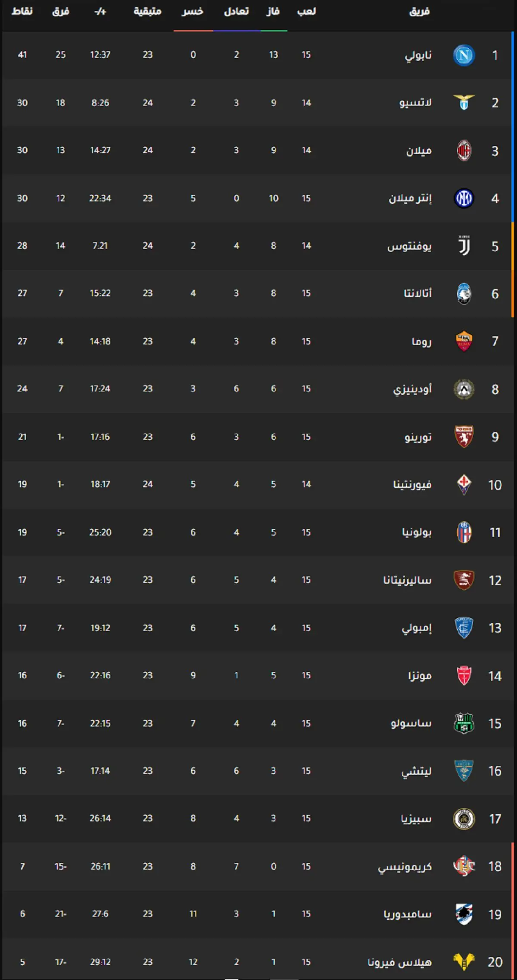Viewport: 517px width, 980px height.
Task: Click the Roma wolf crest
Action: point(464,341)
